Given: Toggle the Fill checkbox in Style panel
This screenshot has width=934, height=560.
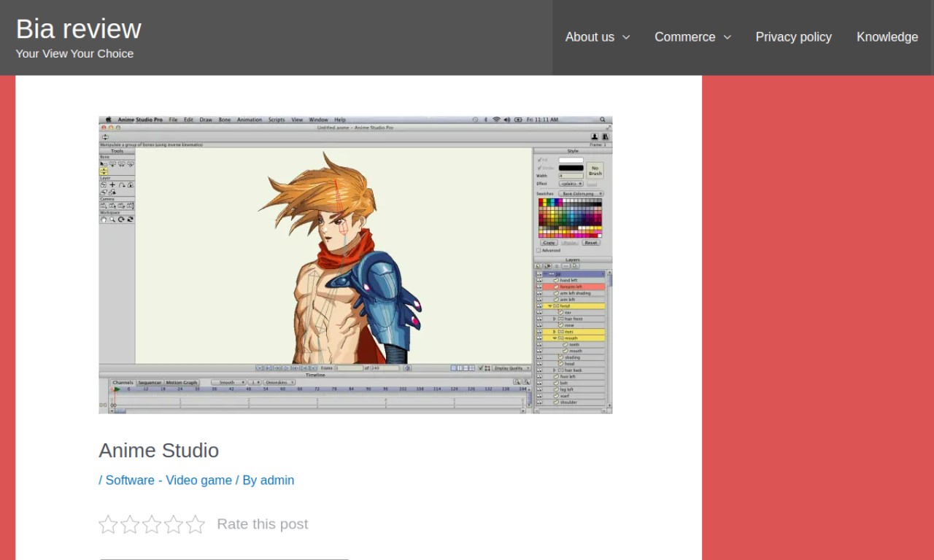Looking at the screenshot, I should 539,160.
